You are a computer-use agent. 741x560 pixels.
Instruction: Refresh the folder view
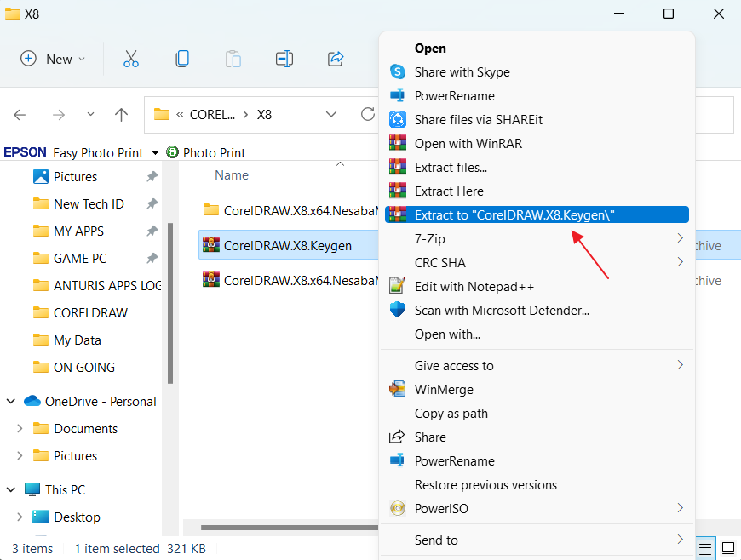click(x=368, y=114)
